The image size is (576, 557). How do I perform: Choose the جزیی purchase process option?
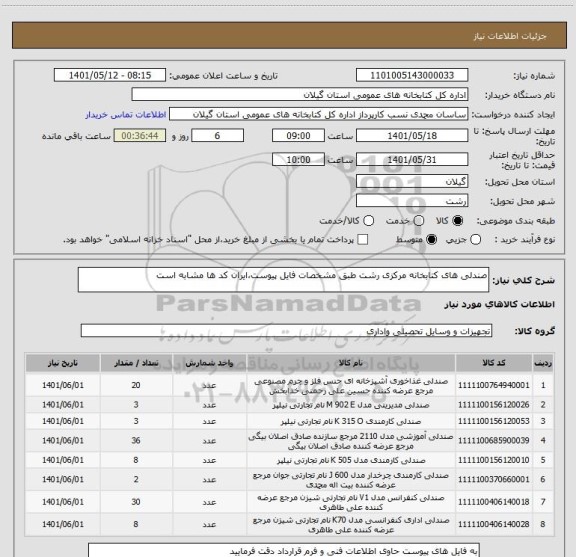pos(476,240)
